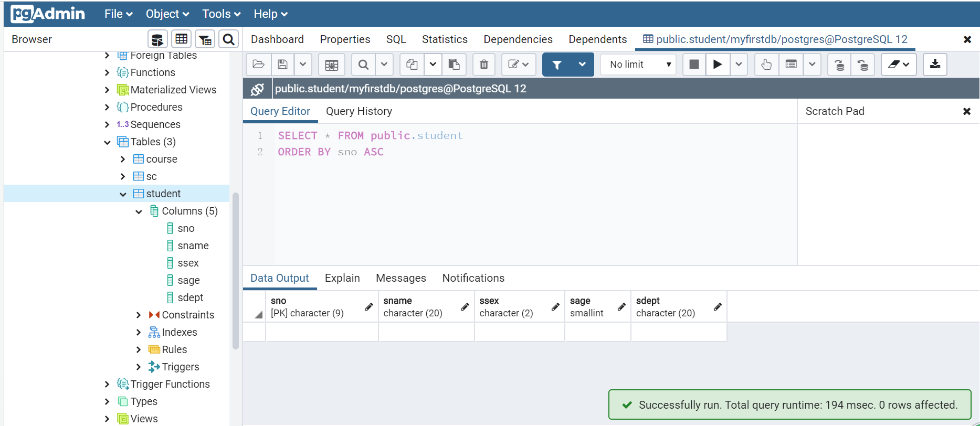Click the Browser Properties database icon
980x426 pixels.
click(157, 39)
